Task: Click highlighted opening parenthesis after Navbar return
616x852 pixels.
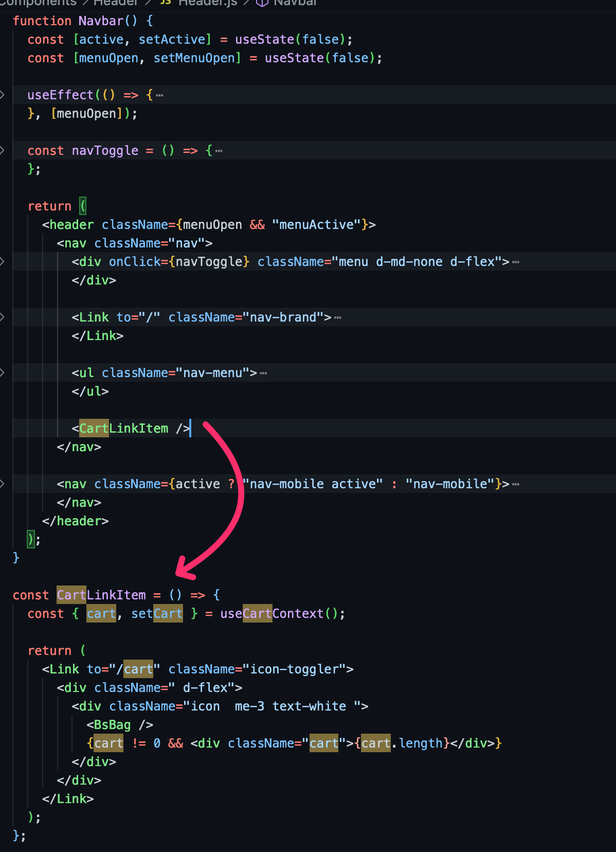Action: (83, 206)
